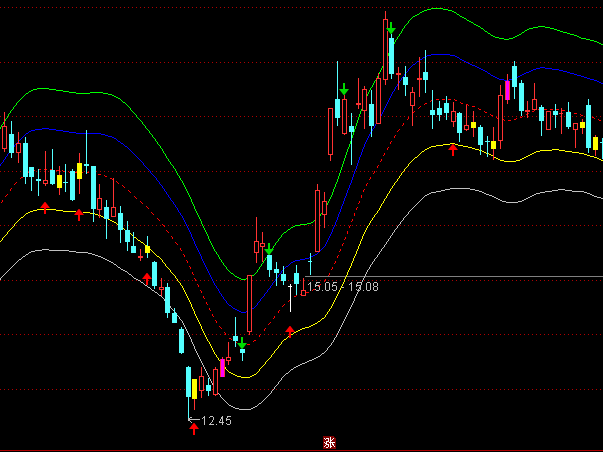Click the 15.05 - 15.08 price label
This screenshot has width=603, height=452.
[342, 287]
